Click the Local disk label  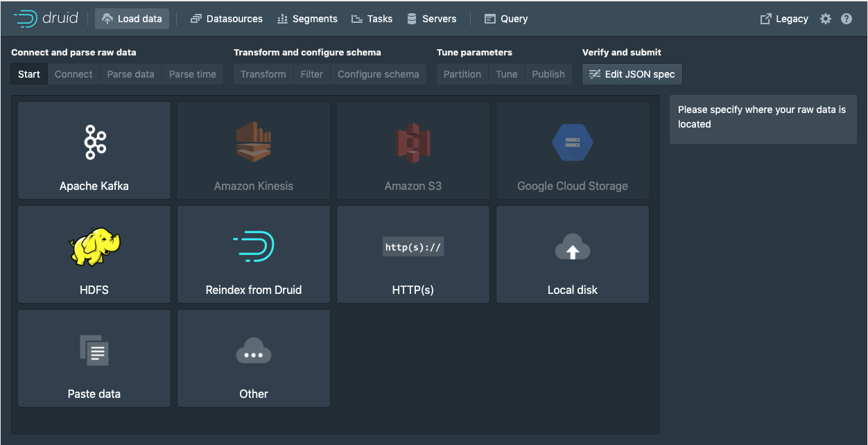point(573,290)
